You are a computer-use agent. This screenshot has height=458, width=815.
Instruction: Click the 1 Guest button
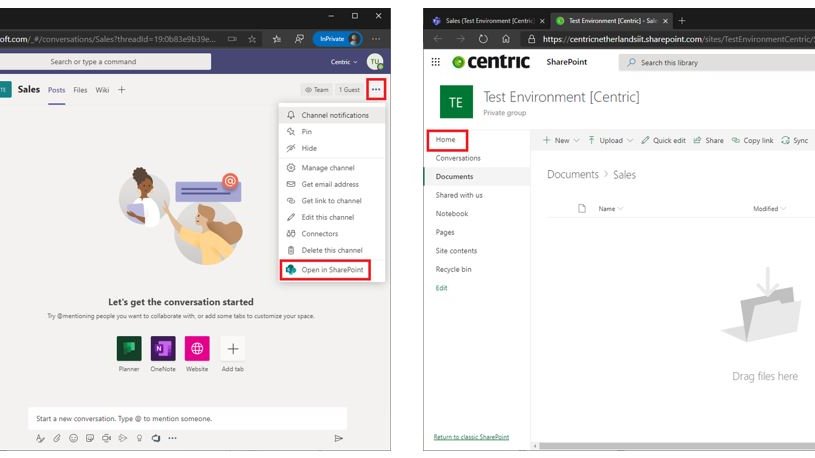349,89
